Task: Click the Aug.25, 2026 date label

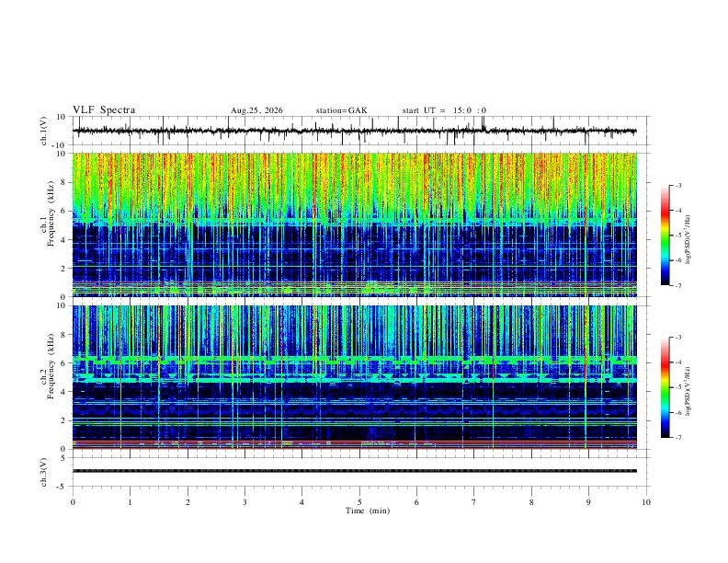Action: (256, 110)
